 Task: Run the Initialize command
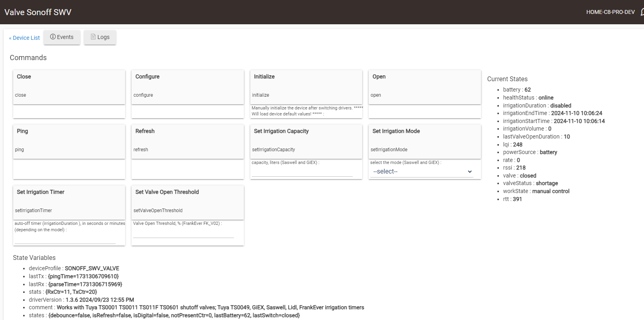[306, 87]
